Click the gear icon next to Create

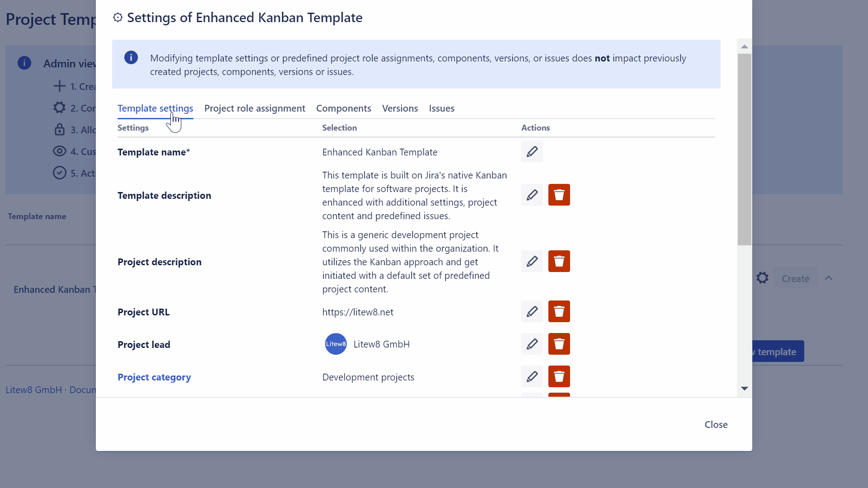coord(763,278)
